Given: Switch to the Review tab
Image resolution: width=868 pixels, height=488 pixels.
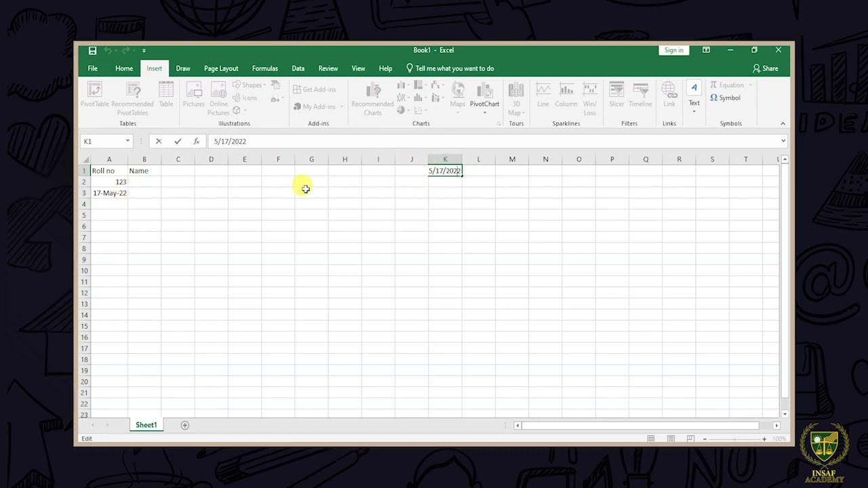Looking at the screenshot, I should point(328,68).
